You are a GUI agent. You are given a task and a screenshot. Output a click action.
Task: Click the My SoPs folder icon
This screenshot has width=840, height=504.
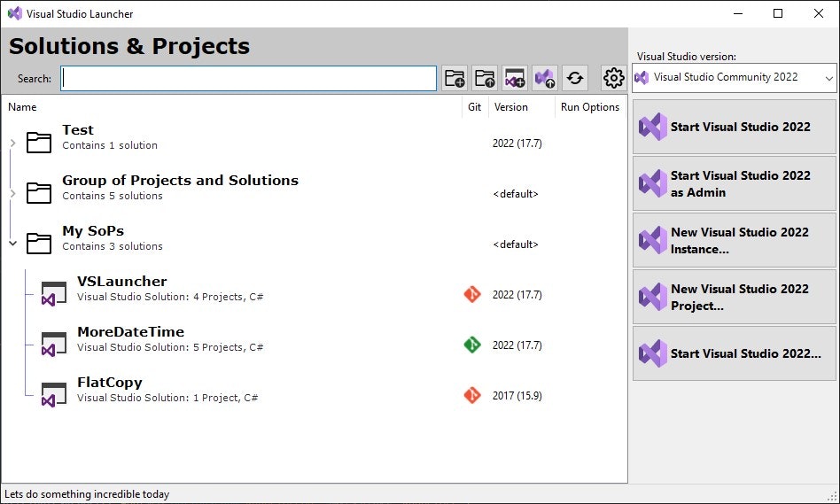pyautogui.click(x=39, y=244)
